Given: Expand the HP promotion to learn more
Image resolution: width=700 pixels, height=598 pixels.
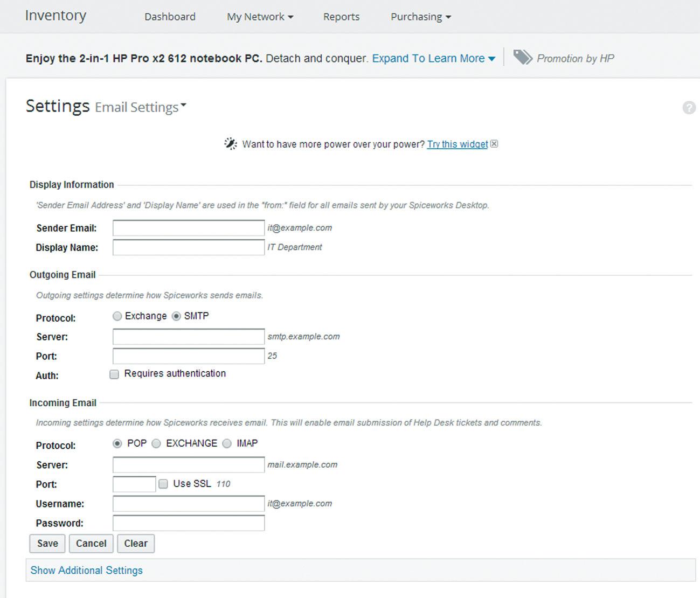Looking at the screenshot, I should tap(433, 58).
